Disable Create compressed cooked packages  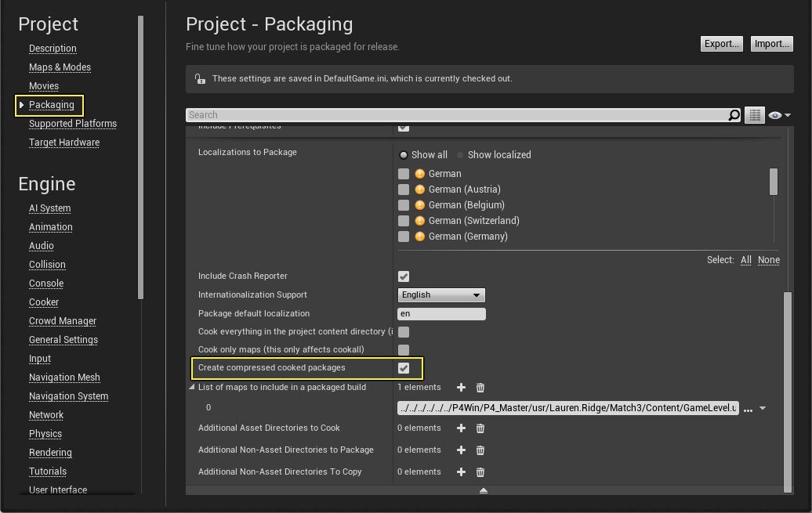403,367
